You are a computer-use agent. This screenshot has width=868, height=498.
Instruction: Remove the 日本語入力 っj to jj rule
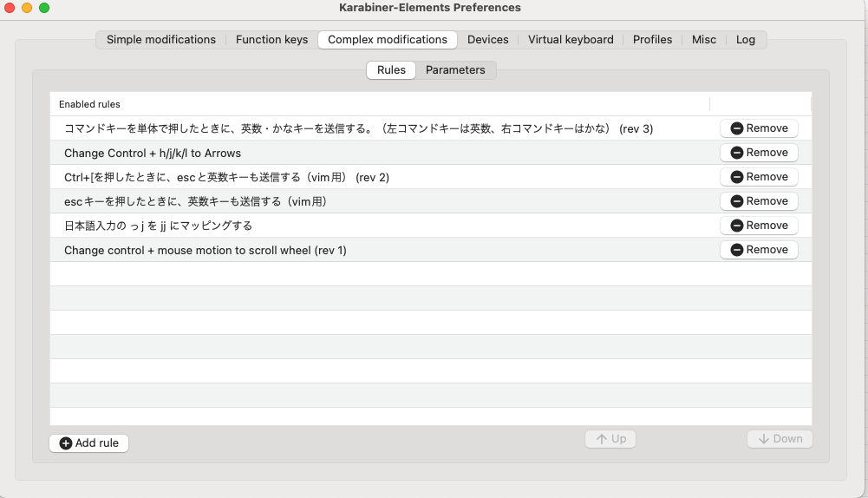coord(759,226)
